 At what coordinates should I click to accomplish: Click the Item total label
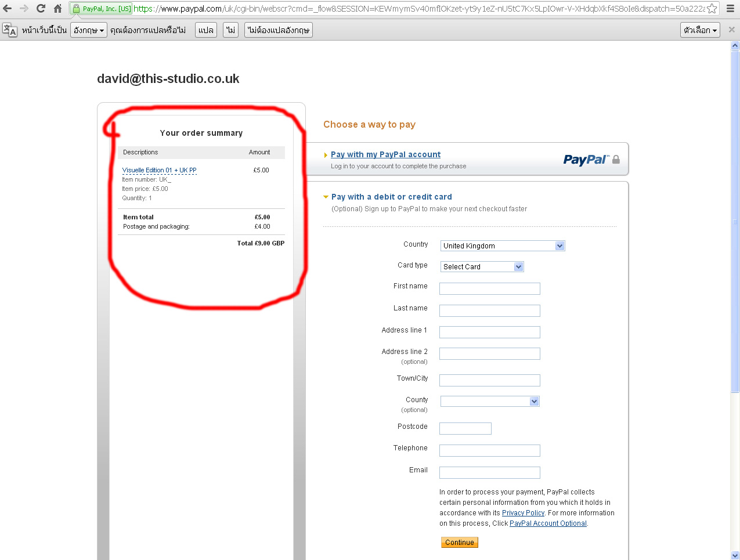[138, 217]
